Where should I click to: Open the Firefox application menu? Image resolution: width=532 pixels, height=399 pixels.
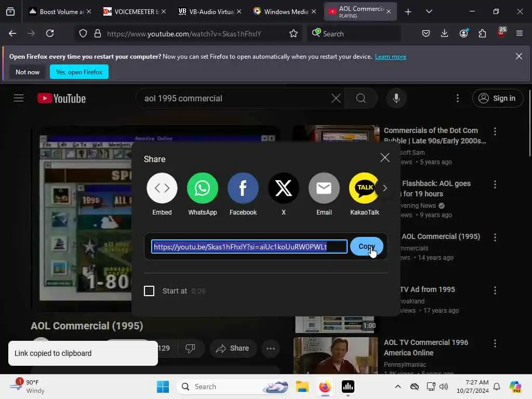click(x=520, y=33)
